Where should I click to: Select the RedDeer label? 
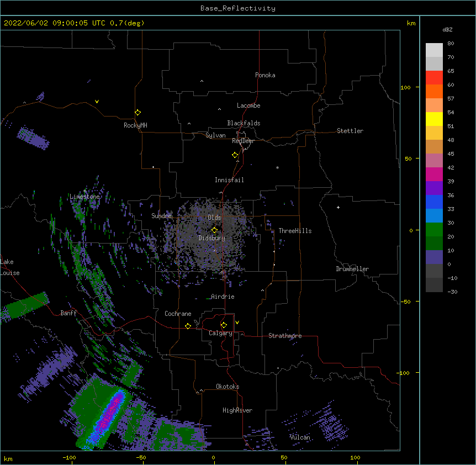coord(243,141)
